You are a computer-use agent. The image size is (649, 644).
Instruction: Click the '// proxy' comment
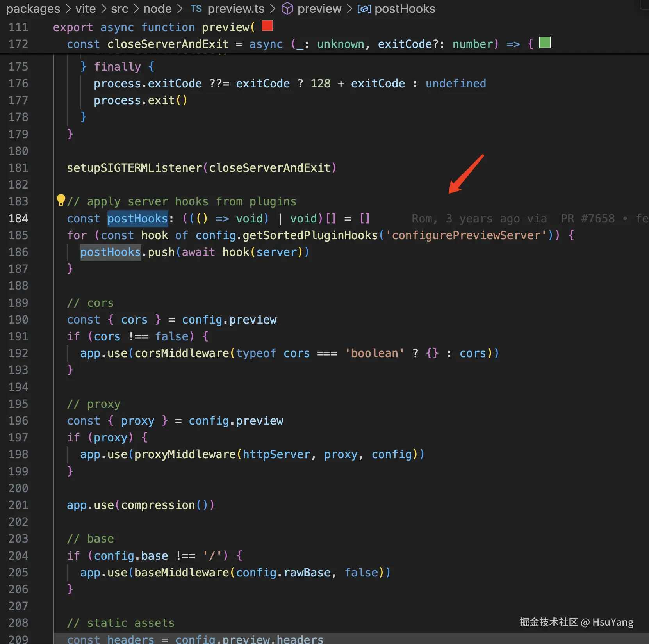(x=94, y=404)
